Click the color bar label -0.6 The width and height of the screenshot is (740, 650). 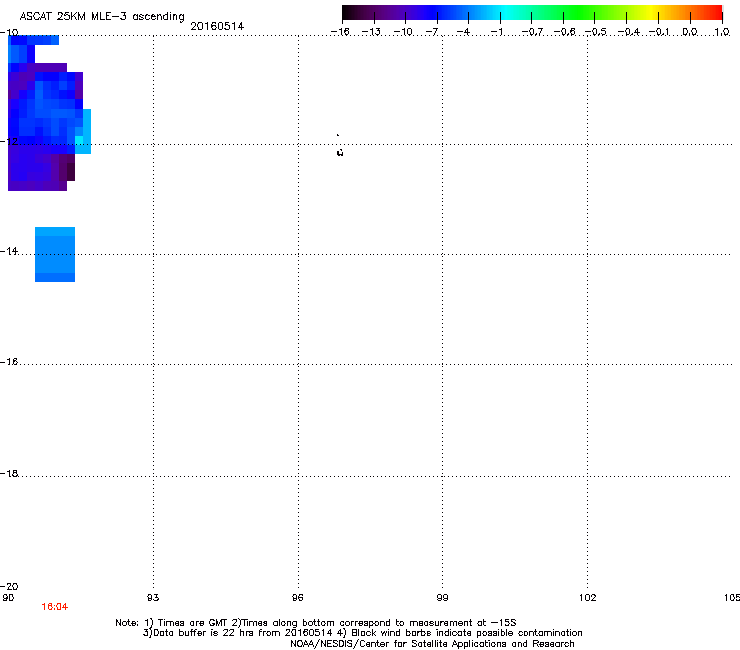point(564,32)
